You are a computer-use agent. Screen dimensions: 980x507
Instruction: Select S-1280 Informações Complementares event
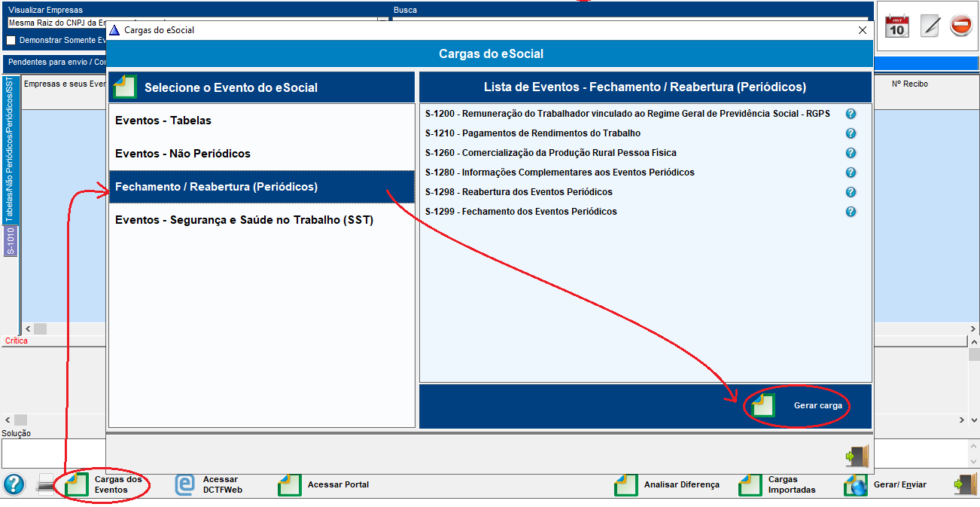(559, 173)
